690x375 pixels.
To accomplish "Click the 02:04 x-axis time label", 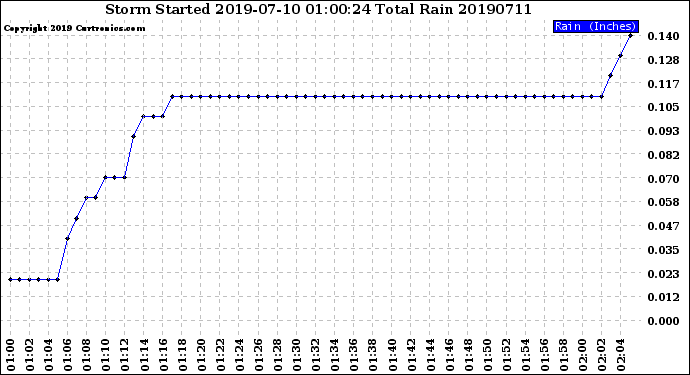I will pyautogui.click(x=620, y=355).
